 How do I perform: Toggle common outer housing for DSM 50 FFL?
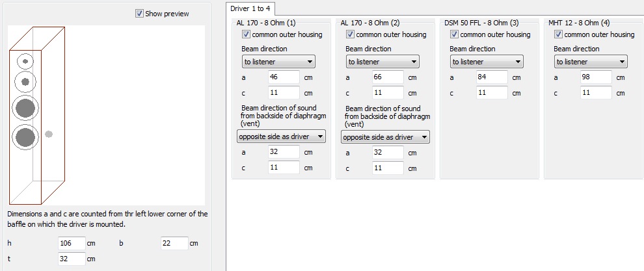click(x=454, y=34)
